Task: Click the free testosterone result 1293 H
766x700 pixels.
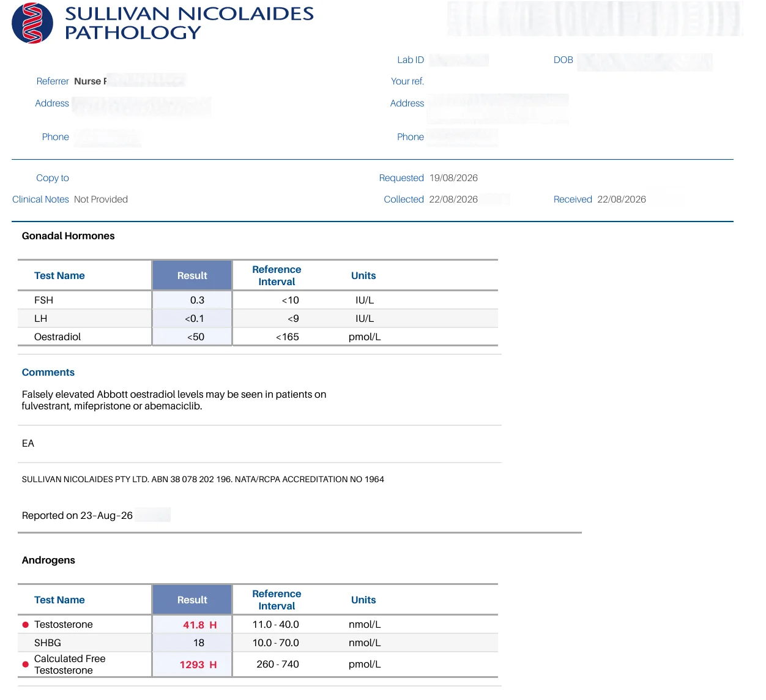Action: [198, 665]
